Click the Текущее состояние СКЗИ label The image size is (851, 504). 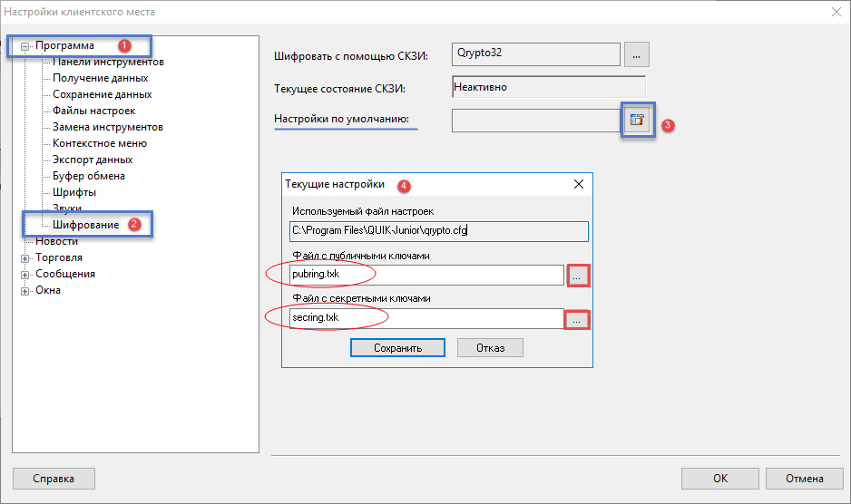pos(339,89)
